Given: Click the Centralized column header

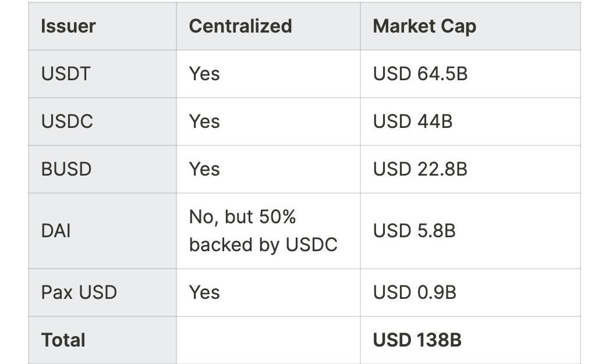Looking at the screenshot, I should pyautogui.click(x=240, y=26).
